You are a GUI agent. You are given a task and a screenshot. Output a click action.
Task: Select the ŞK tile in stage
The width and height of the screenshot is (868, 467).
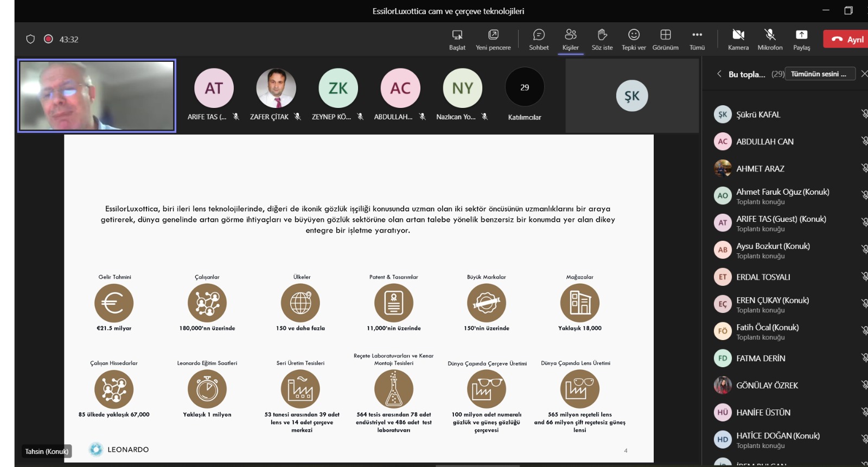click(x=632, y=96)
